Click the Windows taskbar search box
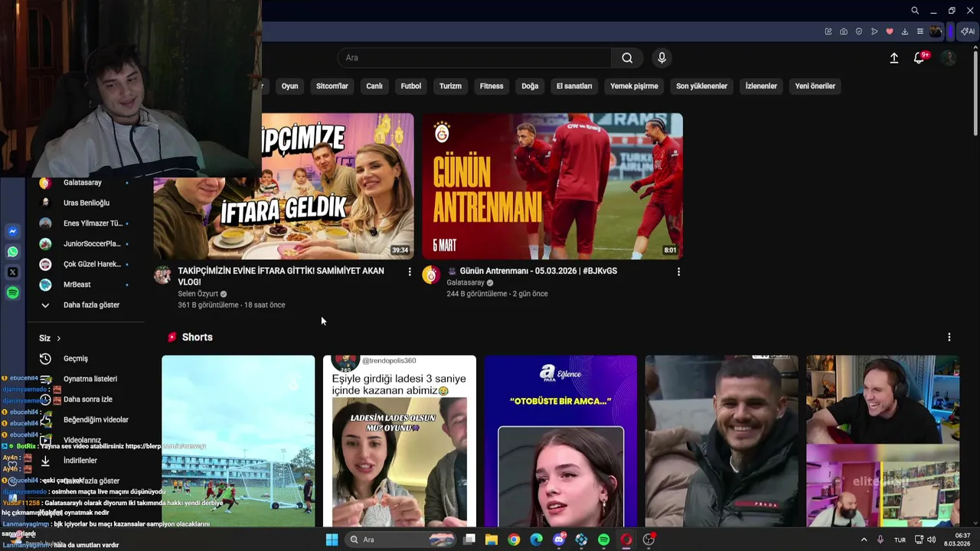This screenshot has height=551, width=980. coord(400,540)
